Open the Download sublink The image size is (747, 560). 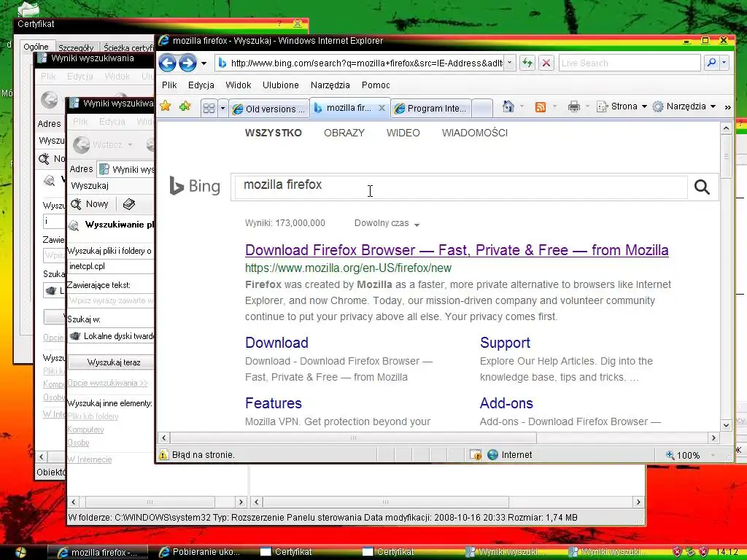tap(276, 343)
